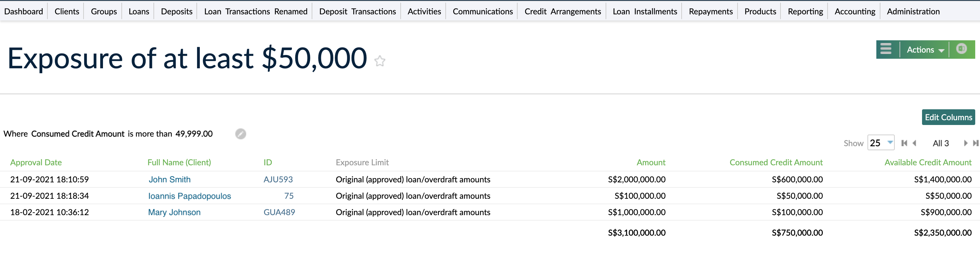The width and height of the screenshot is (980, 265).
Task: Sort by Consumed Credit Amount column
Action: (x=776, y=163)
